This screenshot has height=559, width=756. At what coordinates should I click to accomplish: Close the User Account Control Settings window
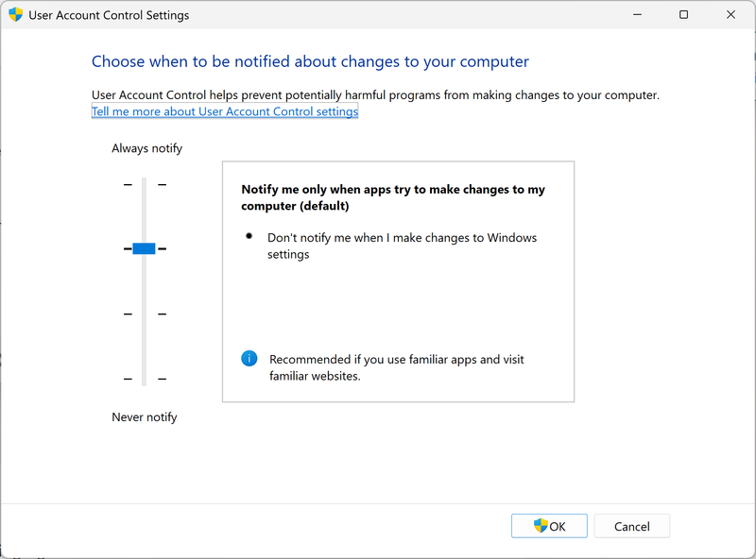tap(730, 14)
